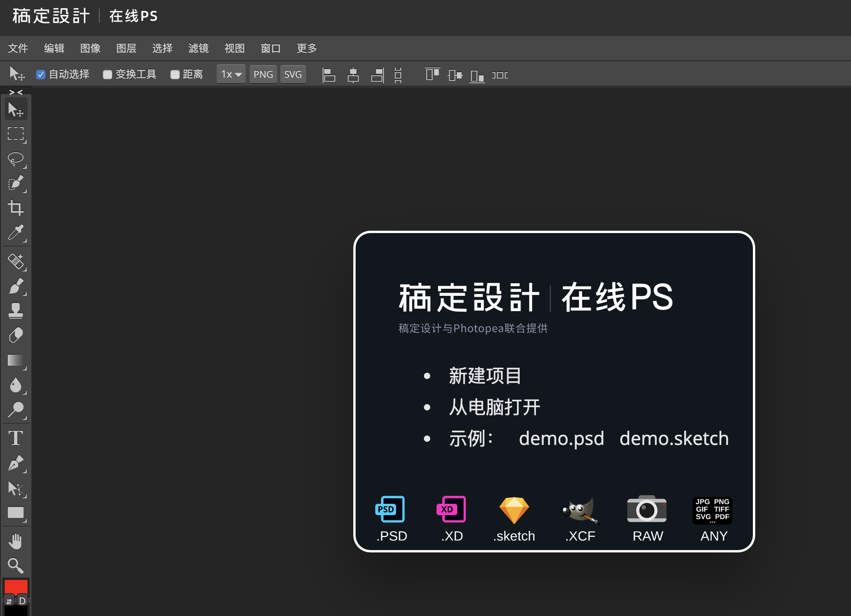Enable the 变换工具 checkbox

click(107, 75)
